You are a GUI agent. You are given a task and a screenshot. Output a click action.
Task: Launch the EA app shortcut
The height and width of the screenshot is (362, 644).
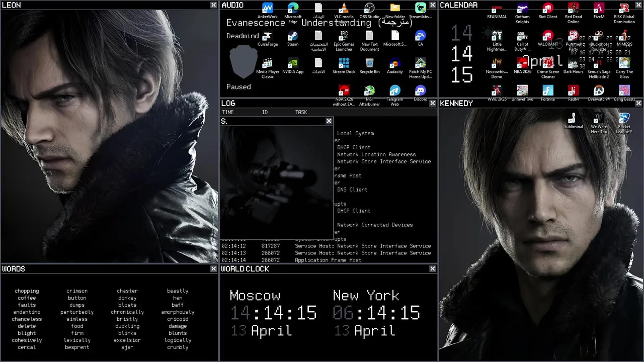421,39
